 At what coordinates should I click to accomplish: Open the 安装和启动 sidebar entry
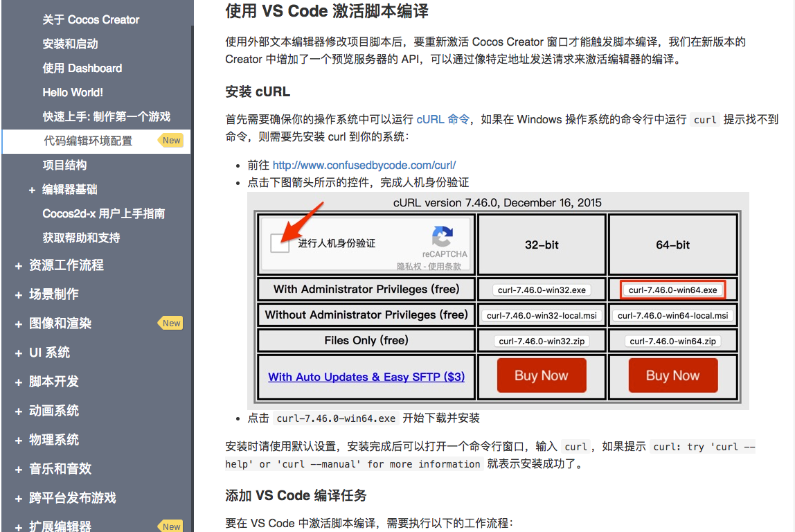(x=71, y=44)
